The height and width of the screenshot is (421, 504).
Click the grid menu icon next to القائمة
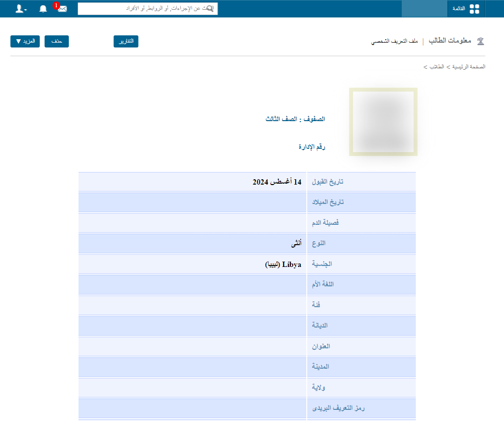tap(474, 9)
